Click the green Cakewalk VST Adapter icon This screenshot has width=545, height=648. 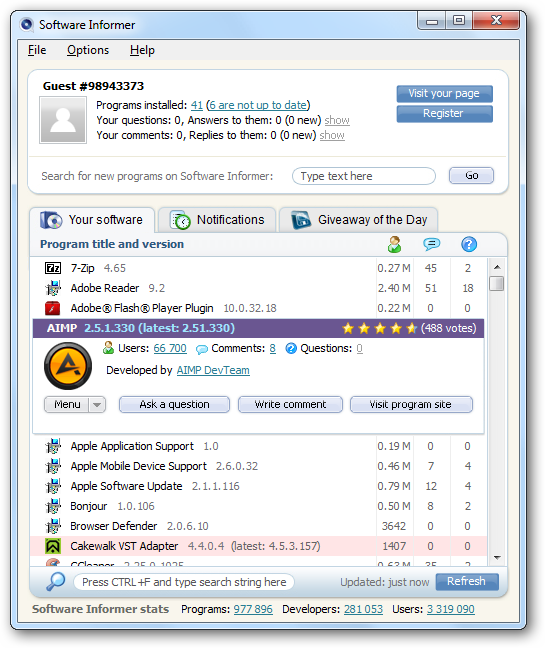point(53,546)
